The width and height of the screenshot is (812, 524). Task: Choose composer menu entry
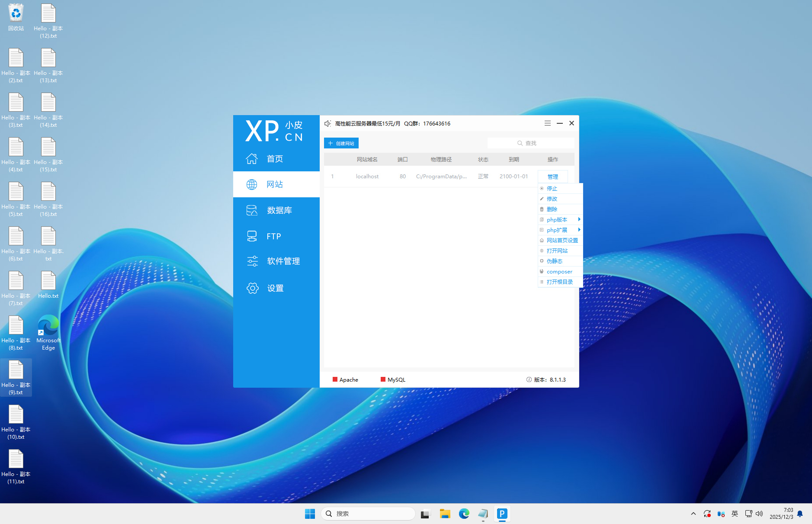tap(560, 271)
